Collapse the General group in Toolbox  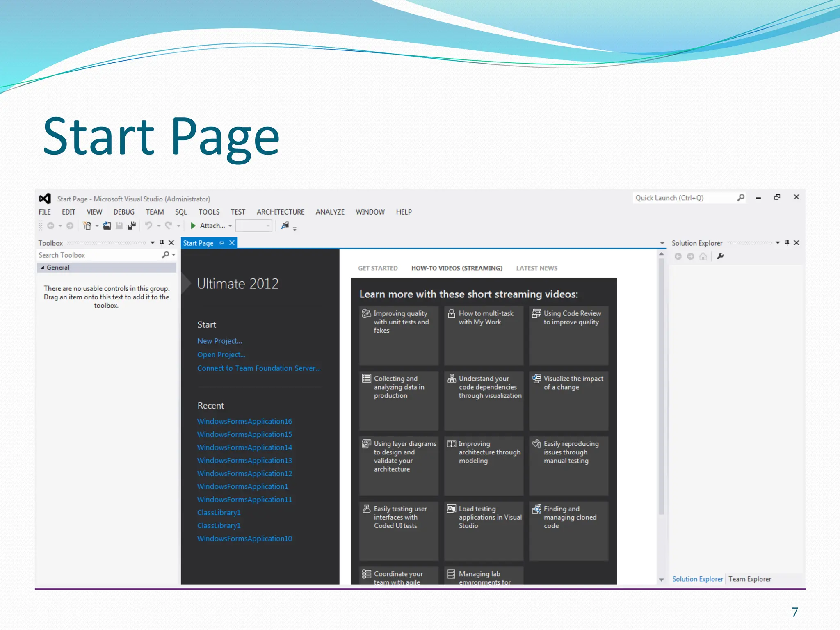42,267
